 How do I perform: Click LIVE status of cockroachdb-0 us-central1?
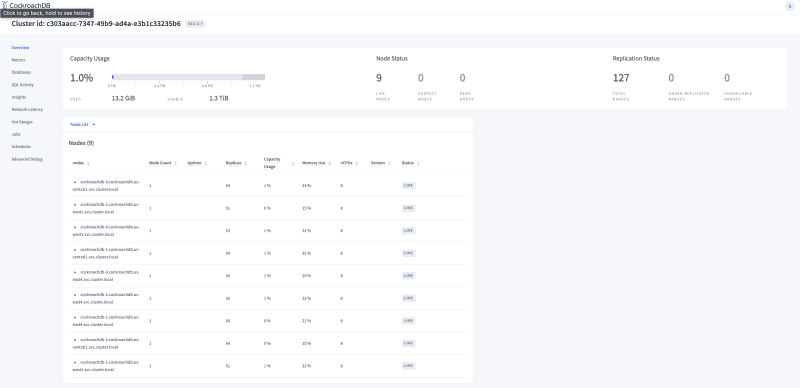(408, 185)
